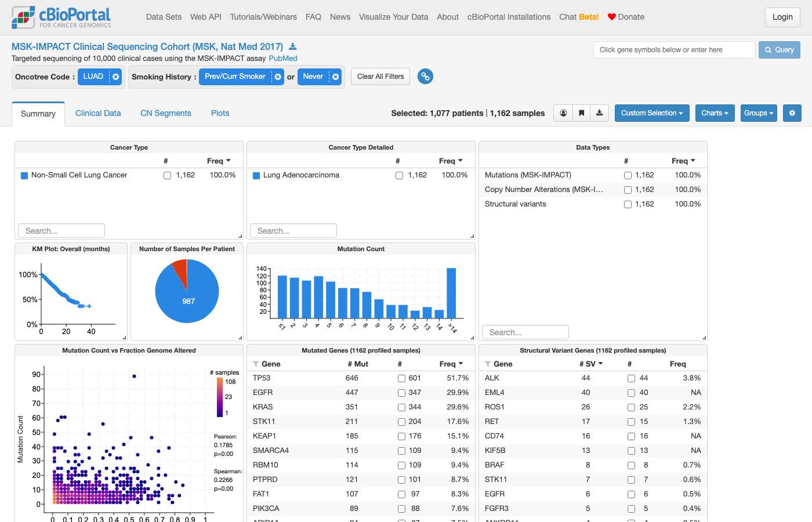Sort Structural Variant Genes by # SV
The image size is (812, 522).
point(591,364)
